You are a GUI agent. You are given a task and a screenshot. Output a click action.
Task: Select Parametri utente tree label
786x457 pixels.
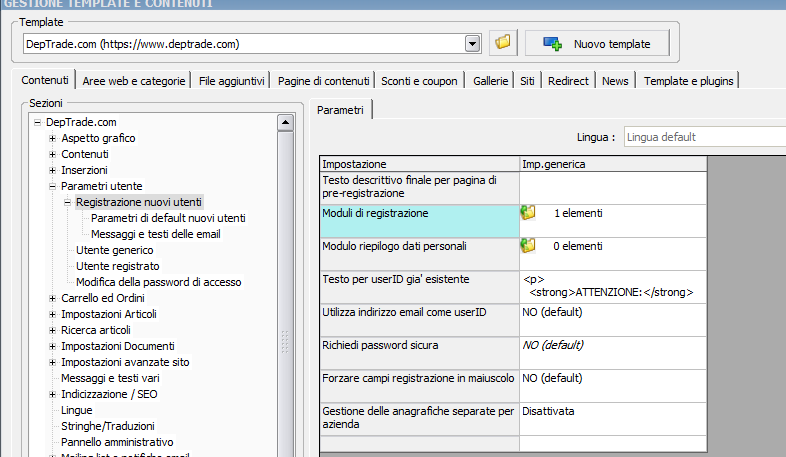pyautogui.click(x=102, y=186)
